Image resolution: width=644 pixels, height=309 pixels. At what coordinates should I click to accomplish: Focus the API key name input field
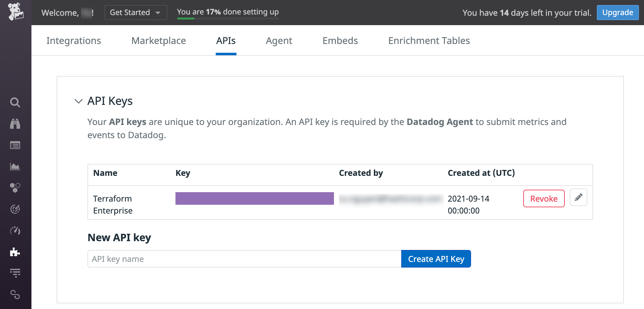coord(244,259)
